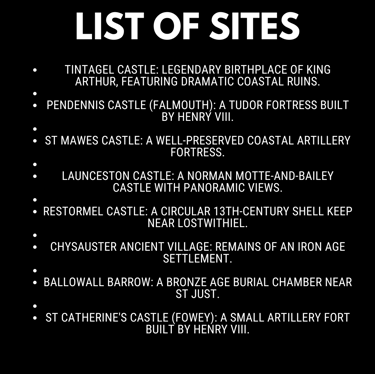Click the bullet beside St Catherine's Castle

pyautogui.click(x=35, y=317)
